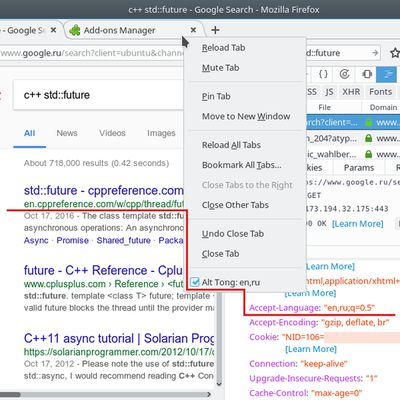Open the Style Editor devtools panel
400x400 pixels.
pyautogui.click(x=323, y=74)
